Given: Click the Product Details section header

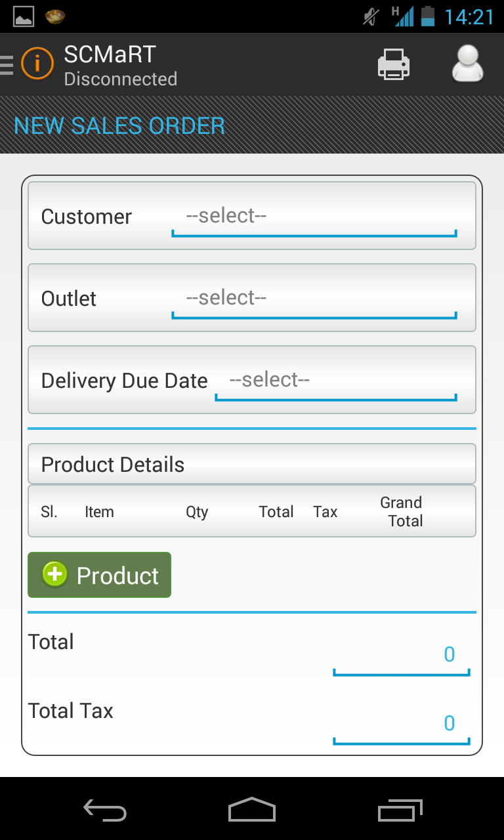Looking at the screenshot, I should (251, 464).
